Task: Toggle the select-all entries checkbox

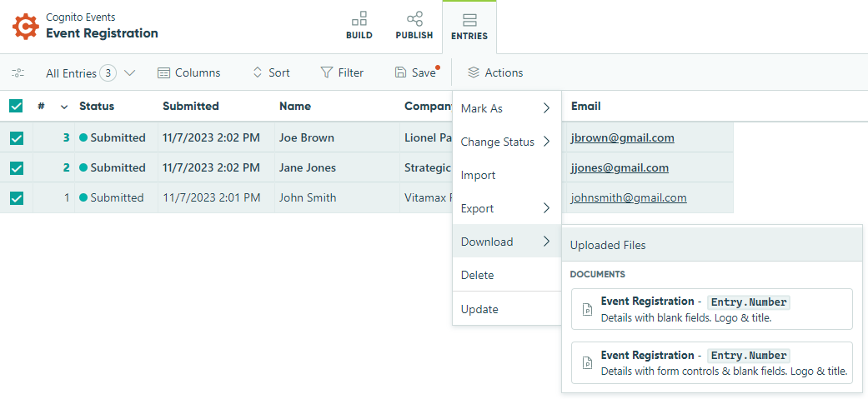Action: pos(16,106)
